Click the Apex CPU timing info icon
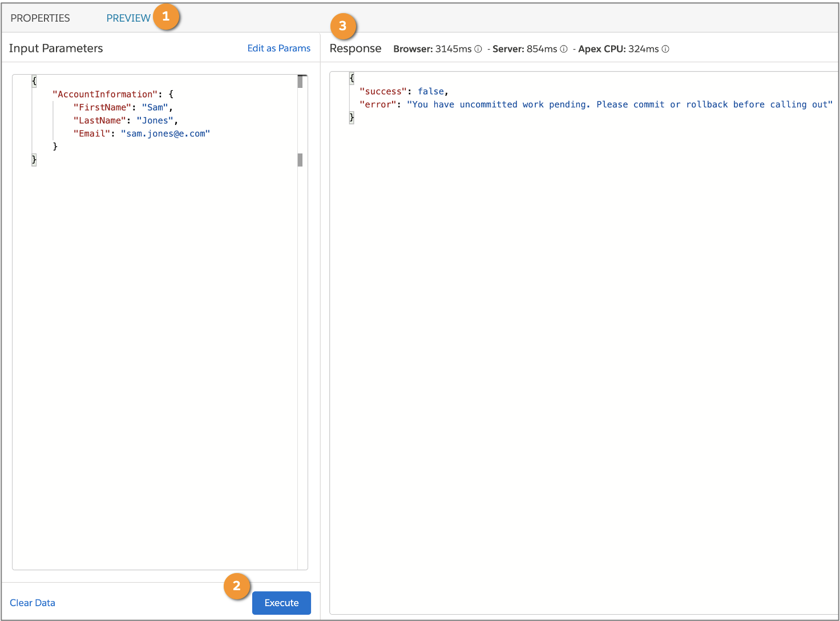Screen dimensions: 840x621 pos(665,49)
